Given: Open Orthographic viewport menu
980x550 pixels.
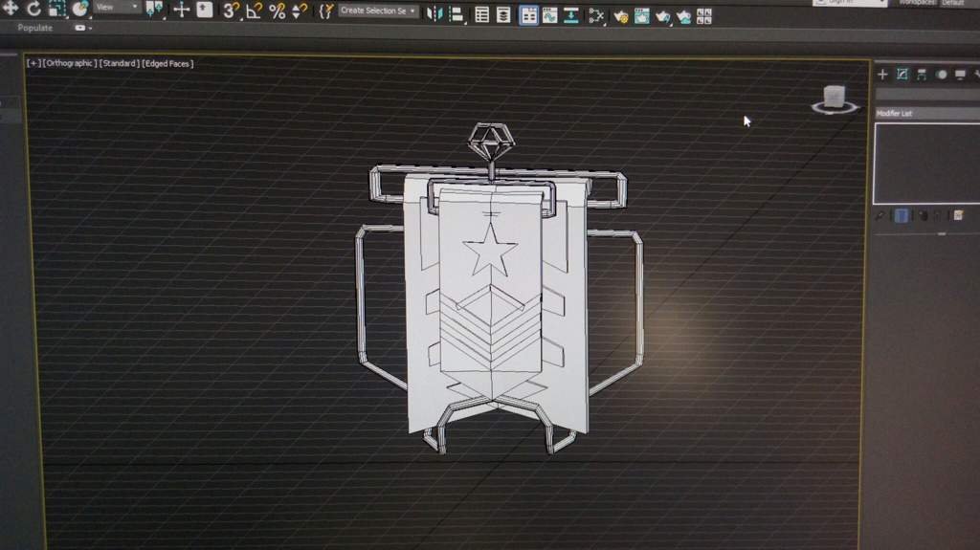Looking at the screenshot, I should pos(69,63).
